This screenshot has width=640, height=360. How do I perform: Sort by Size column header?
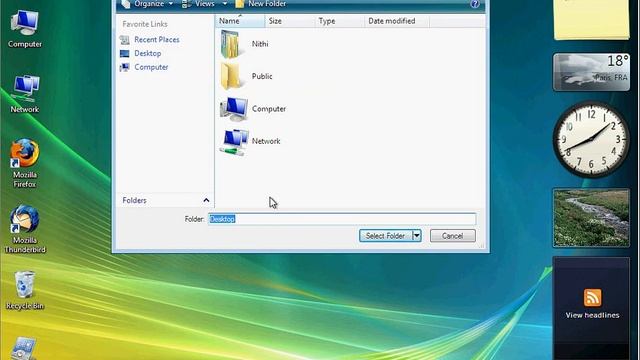click(289, 21)
